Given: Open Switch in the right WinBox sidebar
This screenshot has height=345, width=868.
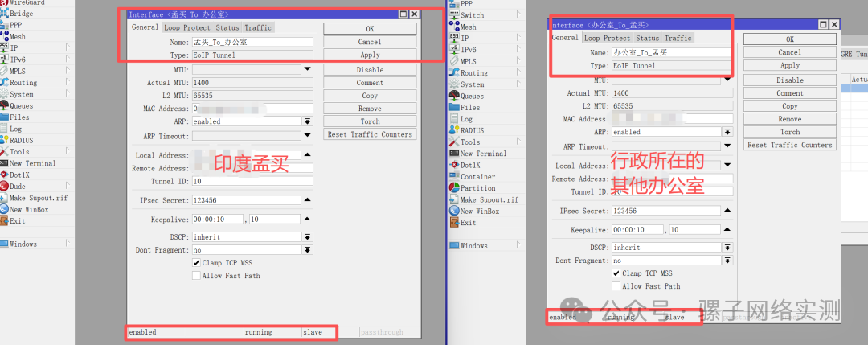Looking at the screenshot, I should pyautogui.click(x=472, y=15).
